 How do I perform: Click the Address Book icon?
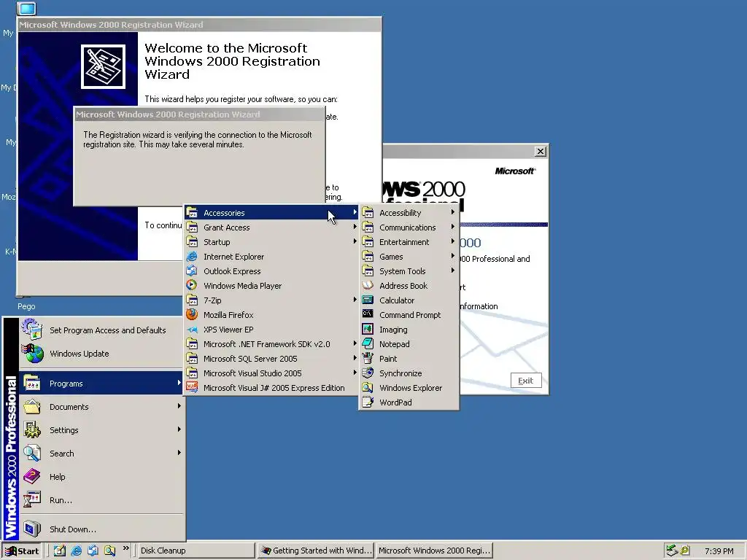point(368,285)
